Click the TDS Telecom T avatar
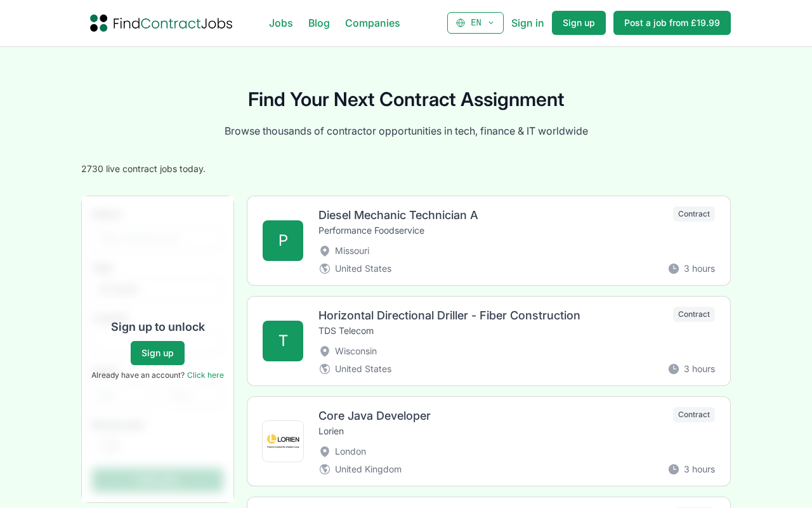Image resolution: width=812 pixels, height=508 pixels. coord(283,341)
